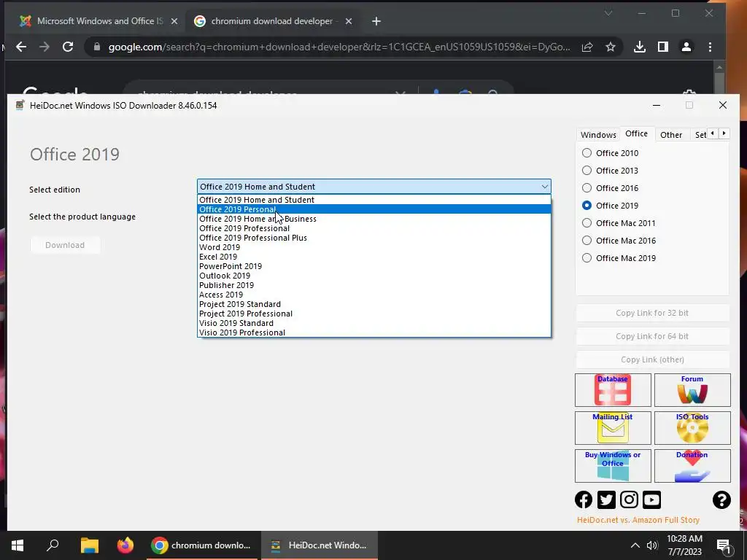Open Chrome taskbar button
This screenshot has width=747, height=560.
201,545
